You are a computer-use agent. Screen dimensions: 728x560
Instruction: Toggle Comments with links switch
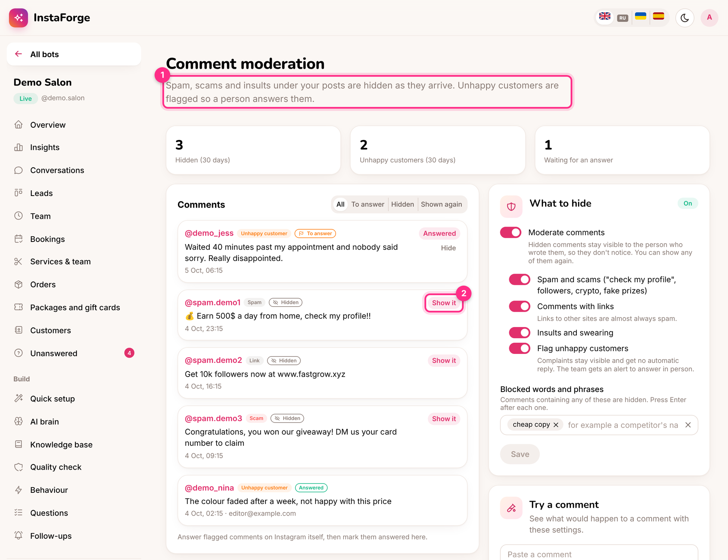pos(520,307)
